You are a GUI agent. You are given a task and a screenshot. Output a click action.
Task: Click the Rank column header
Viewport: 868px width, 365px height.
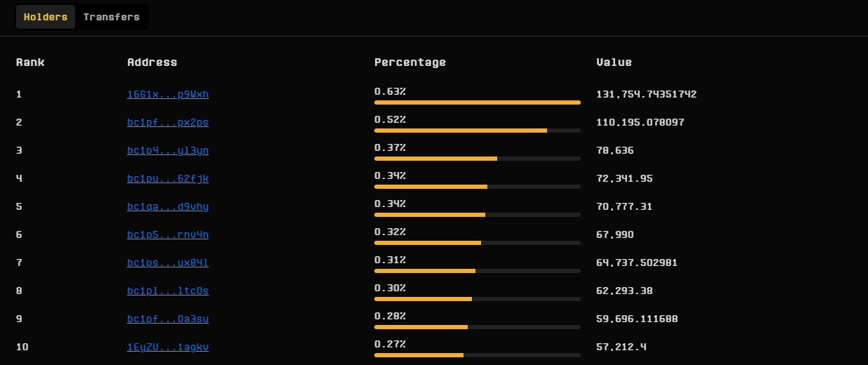point(30,62)
